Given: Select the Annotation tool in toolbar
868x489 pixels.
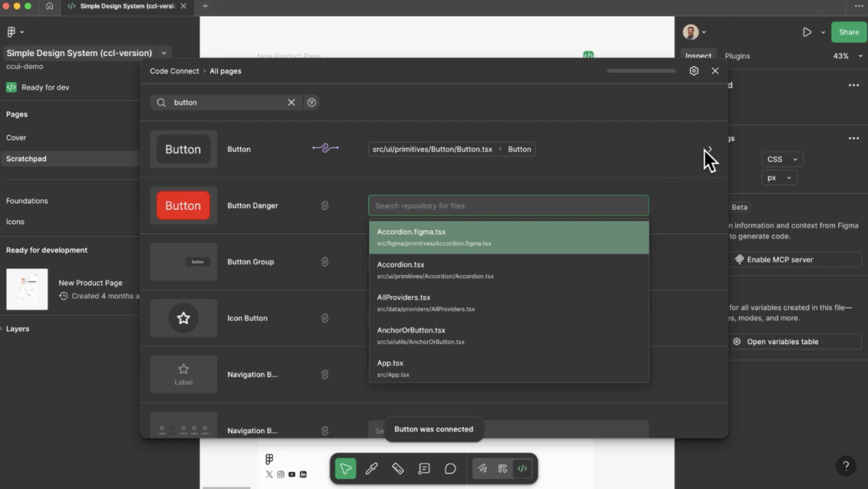Looking at the screenshot, I should (x=424, y=469).
